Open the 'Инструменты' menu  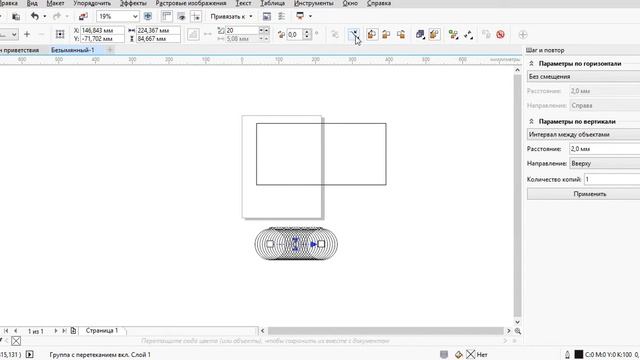coord(313,3)
